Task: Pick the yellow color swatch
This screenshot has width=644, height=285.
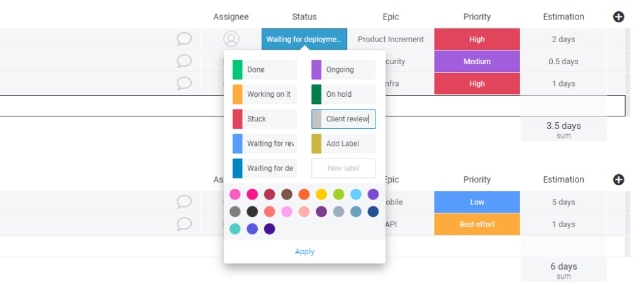Action: 321,194
